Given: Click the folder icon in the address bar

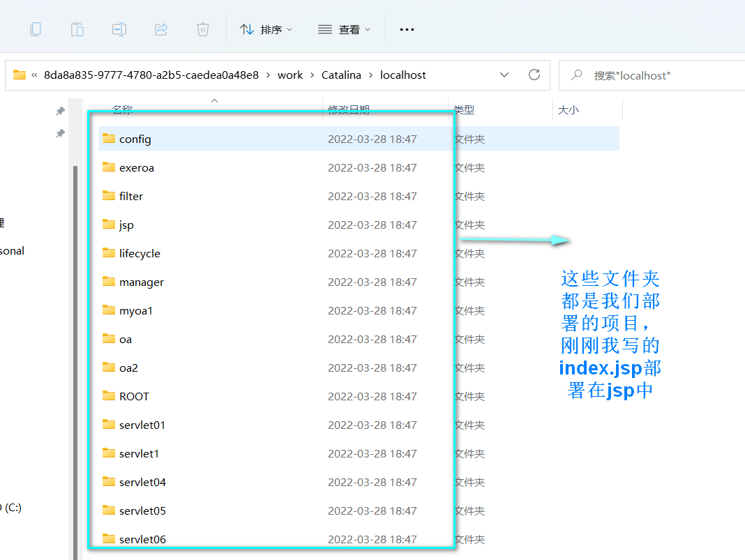Looking at the screenshot, I should click(x=19, y=75).
